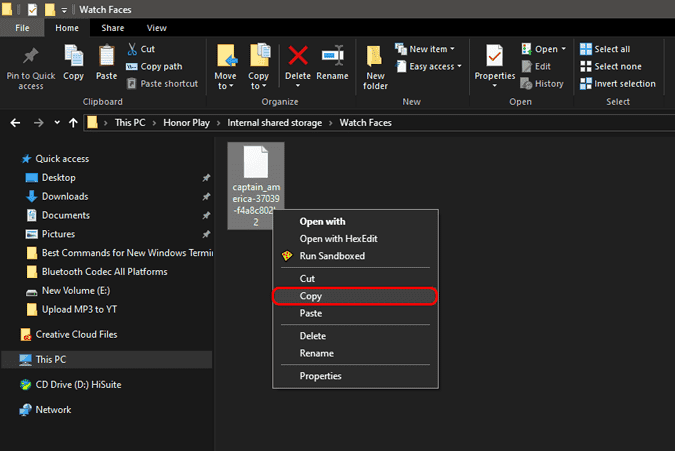Expand the New item dropdown

click(x=425, y=49)
